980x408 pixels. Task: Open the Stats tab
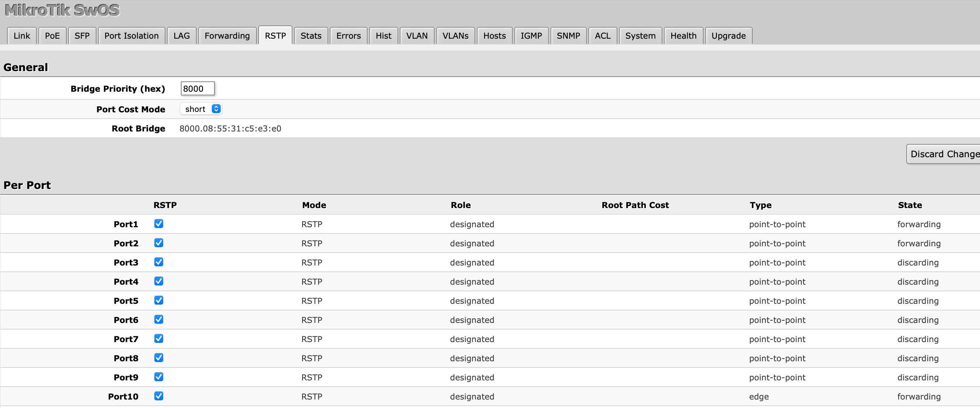tap(311, 36)
